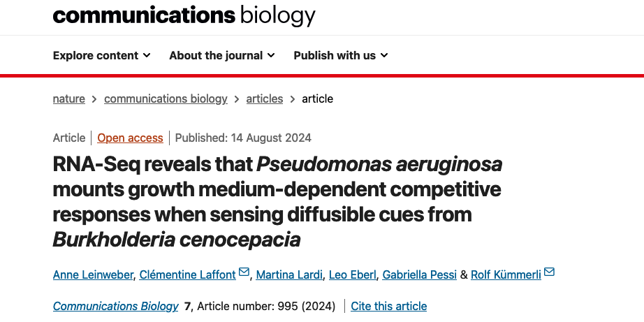Image resolution: width=644 pixels, height=322 pixels.
Task: Open the About the journal menu
Action: pos(221,55)
